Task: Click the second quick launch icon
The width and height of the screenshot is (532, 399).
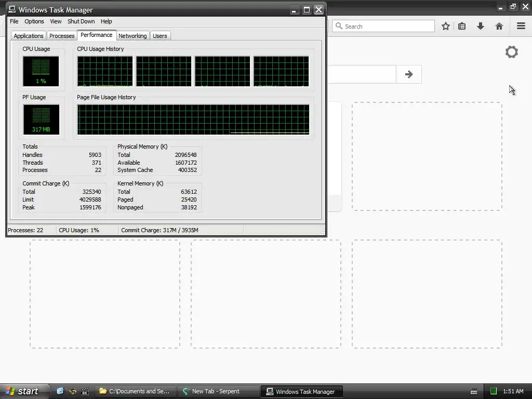Action: pyautogui.click(x=73, y=391)
